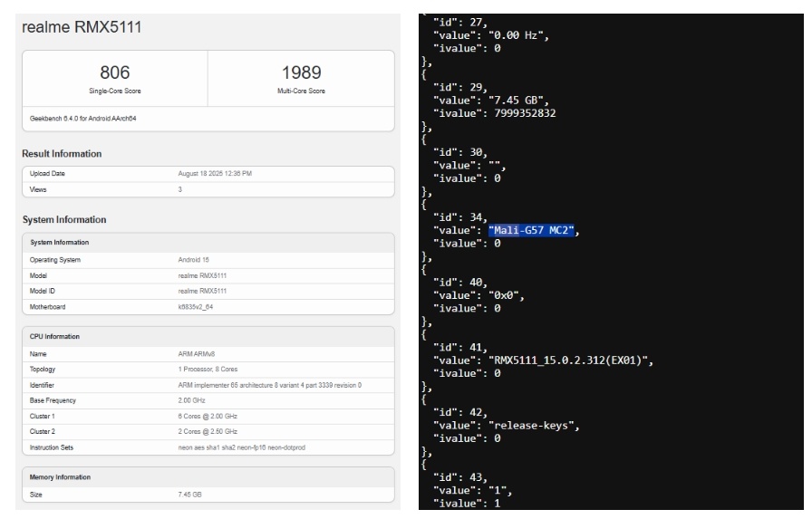This screenshot has width=812, height=519.
Task: Click the CPU Information table header
Action: pyautogui.click(x=54, y=336)
